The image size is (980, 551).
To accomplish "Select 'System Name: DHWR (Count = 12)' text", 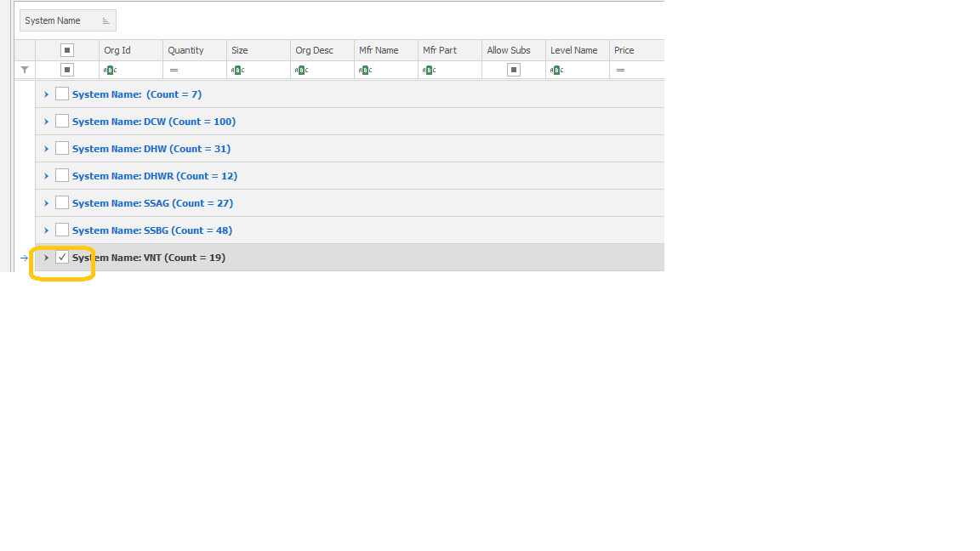I will [x=154, y=176].
